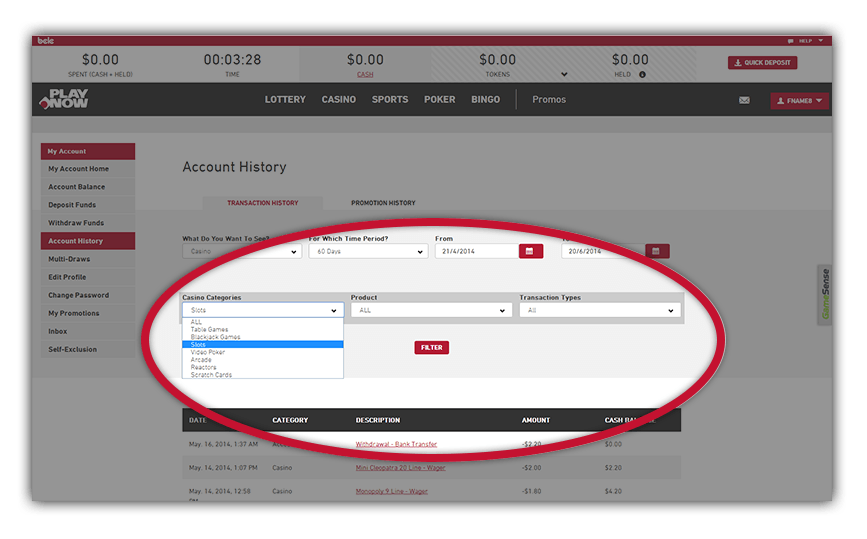
Task: Choose Reactors in the categories list
Action: click(263, 367)
